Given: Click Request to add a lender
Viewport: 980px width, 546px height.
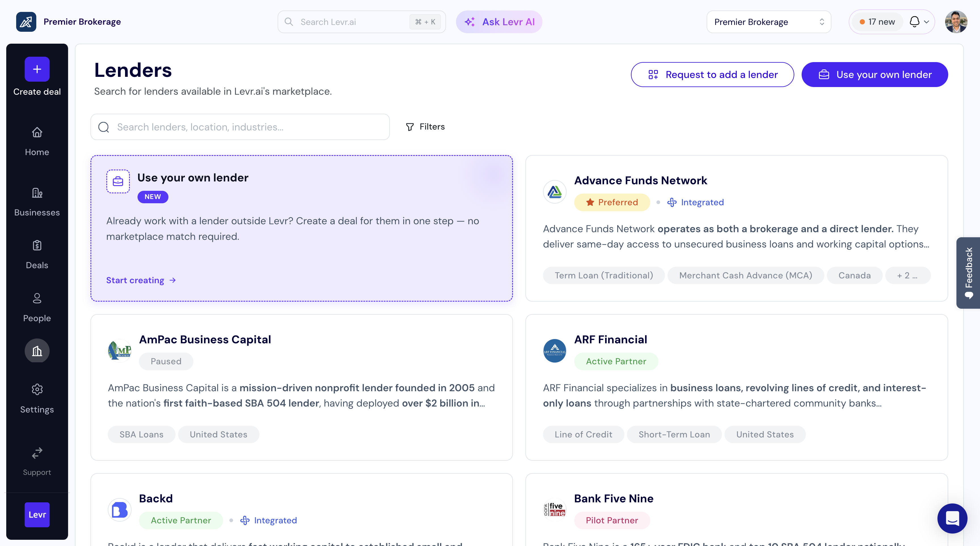Looking at the screenshot, I should coord(712,75).
